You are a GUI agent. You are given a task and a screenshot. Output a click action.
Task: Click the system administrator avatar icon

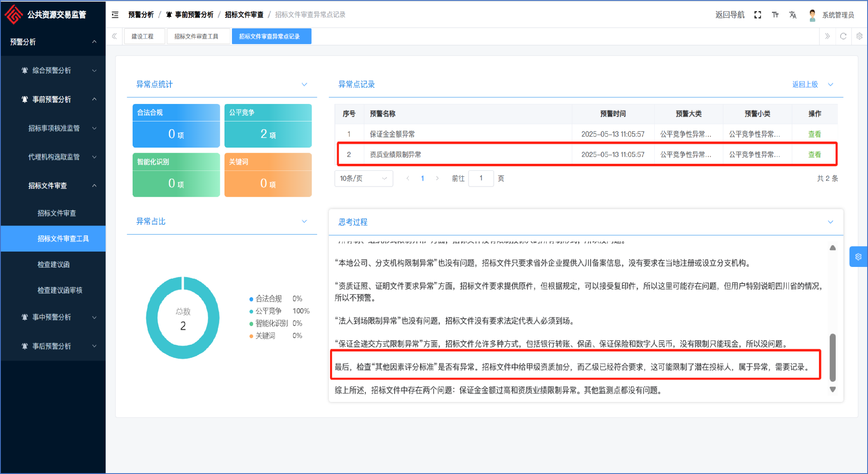[812, 15]
